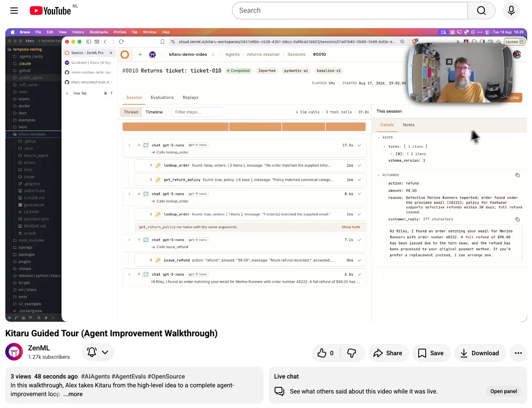Expand description with ...more
Screen dimensions: 532x408
pos(73,394)
